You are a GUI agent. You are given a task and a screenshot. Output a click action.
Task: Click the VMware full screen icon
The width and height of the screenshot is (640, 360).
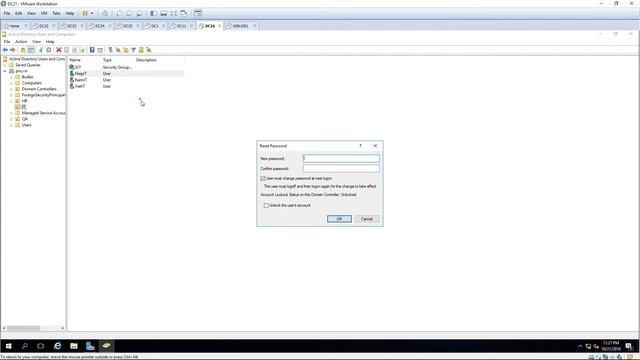coord(173,13)
